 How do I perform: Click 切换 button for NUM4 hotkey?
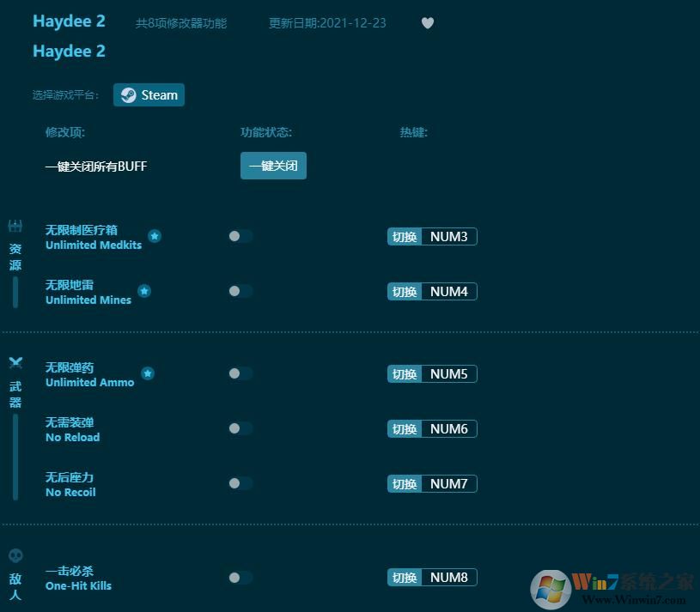pos(405,292)
